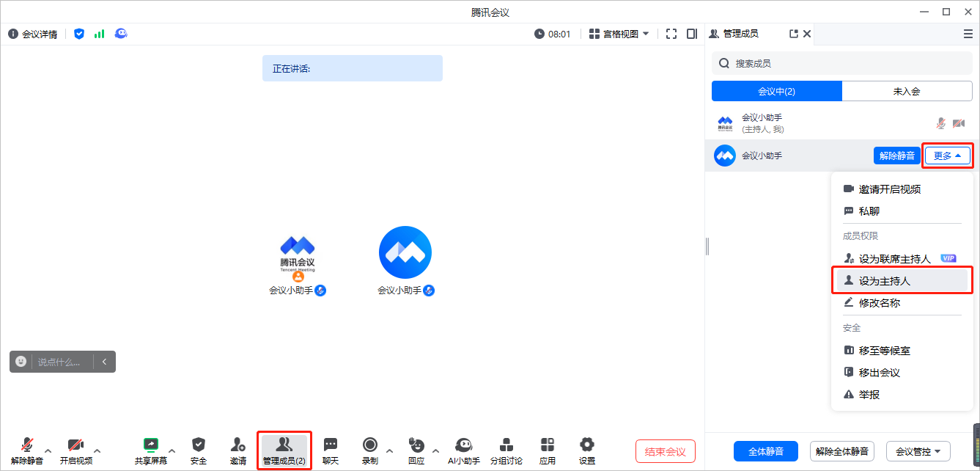Click host's Tencent Meeting avatar in list
This screenshot has height=471, width=980.
725,123
